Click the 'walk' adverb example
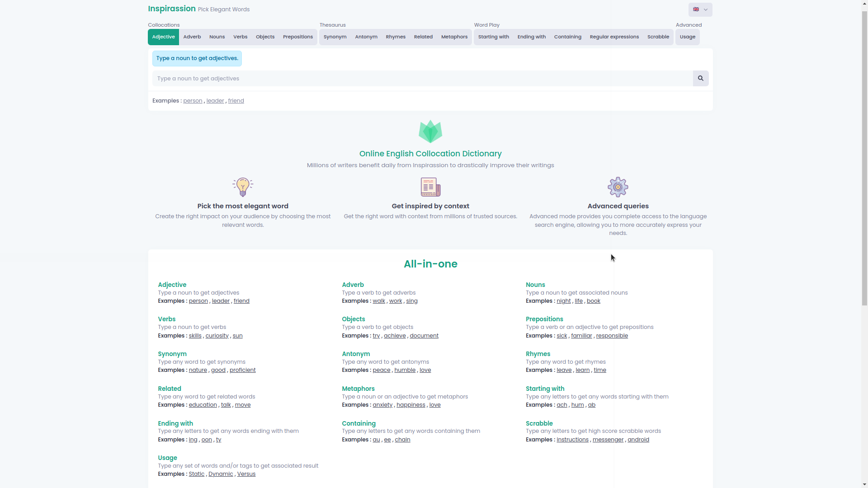The image size is (868, 488). click(x=379, y=301)
